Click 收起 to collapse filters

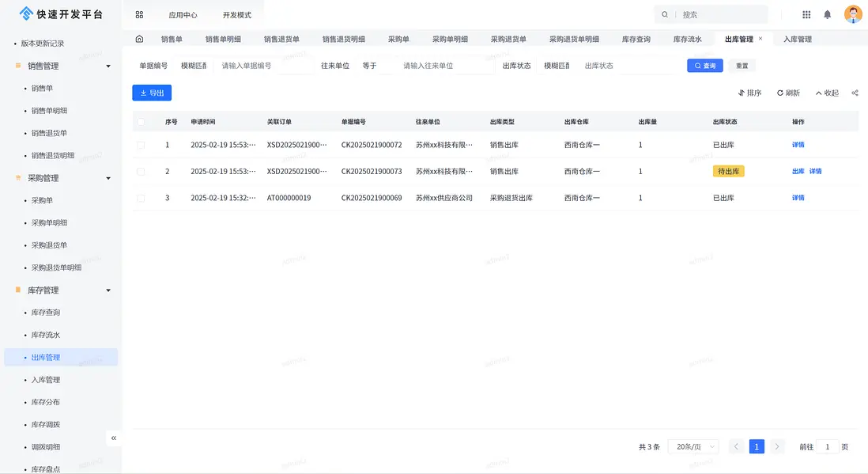pyautogui.click(x=827, y=93)
